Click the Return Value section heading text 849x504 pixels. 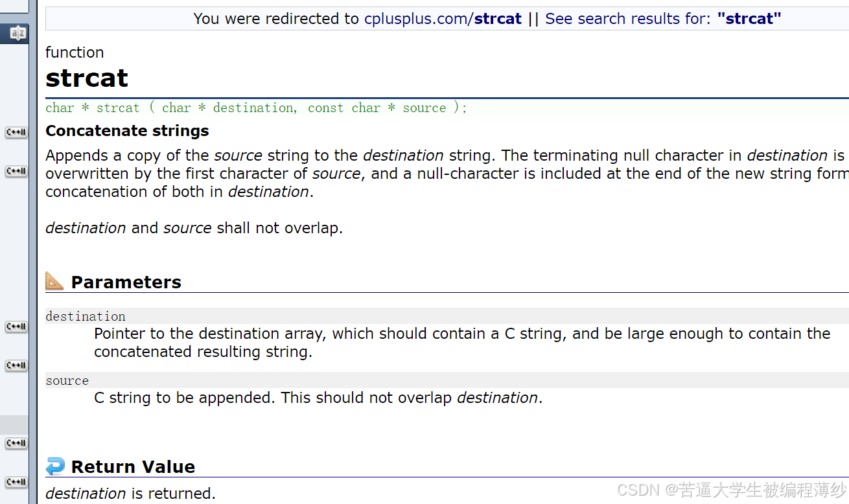pos(133,466)
